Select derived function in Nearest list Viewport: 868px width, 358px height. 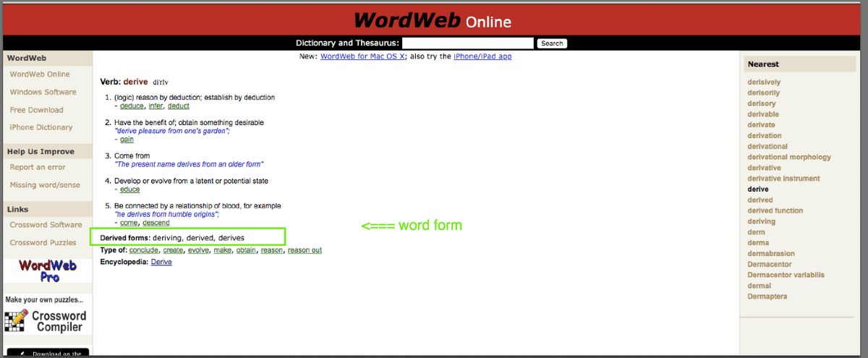(775, 210)
